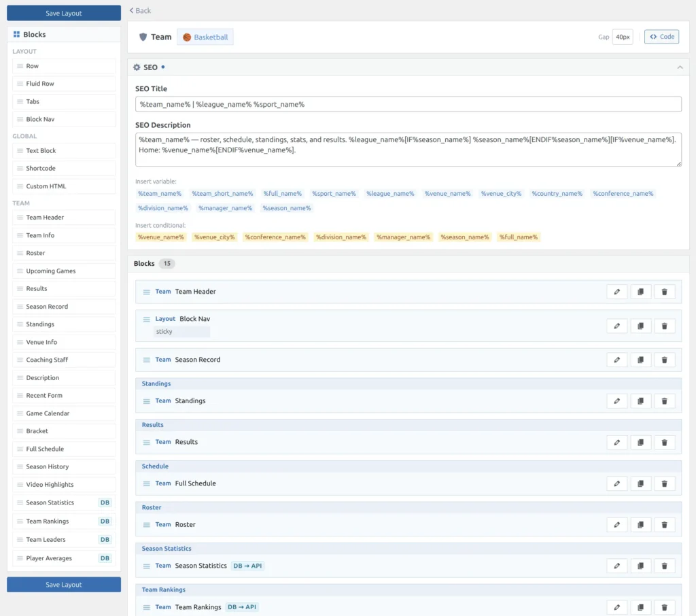This screenshot has height=616, width=696.
Task: Edit the Standings block
Action: point(616,401)
